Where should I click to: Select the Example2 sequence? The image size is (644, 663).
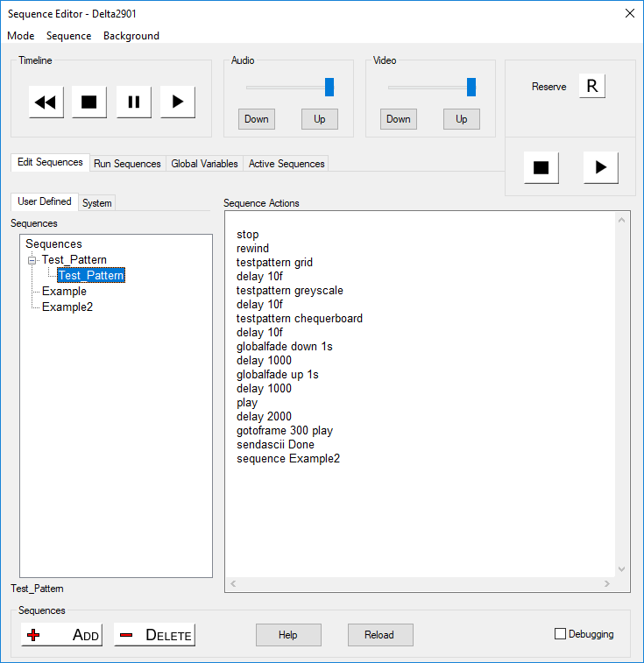[67, 307]
